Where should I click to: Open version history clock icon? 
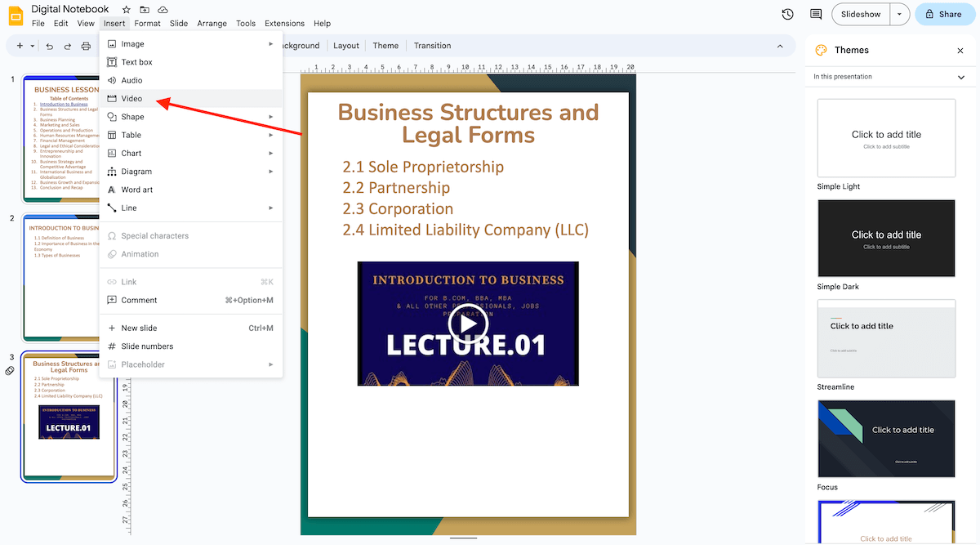[x=787, y=14]
